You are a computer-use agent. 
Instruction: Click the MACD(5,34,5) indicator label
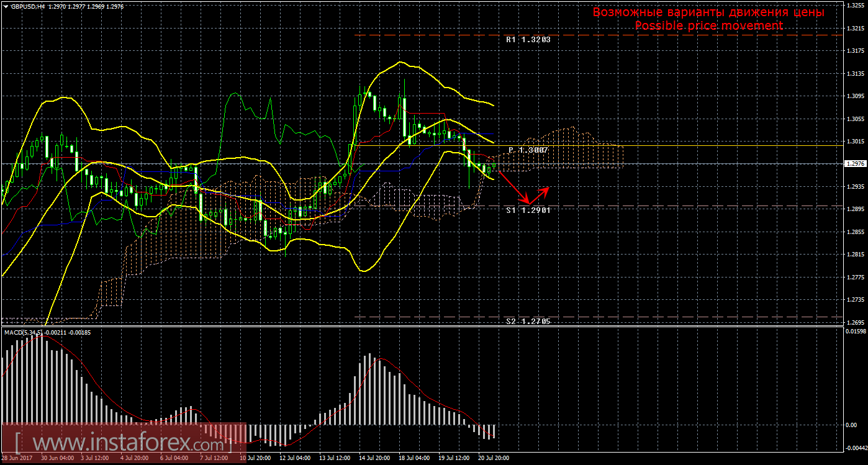(25, 333)
